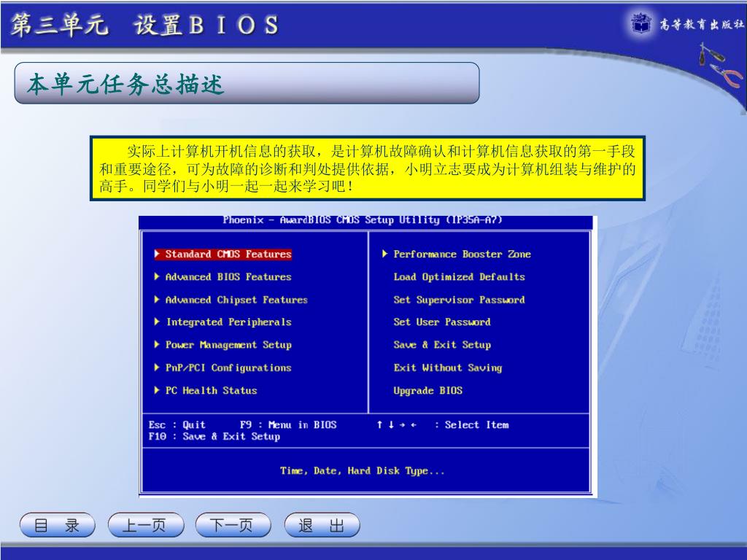747x560 pixels.
Task: Go to previous page with 上一页
Action: click(146, 525)
